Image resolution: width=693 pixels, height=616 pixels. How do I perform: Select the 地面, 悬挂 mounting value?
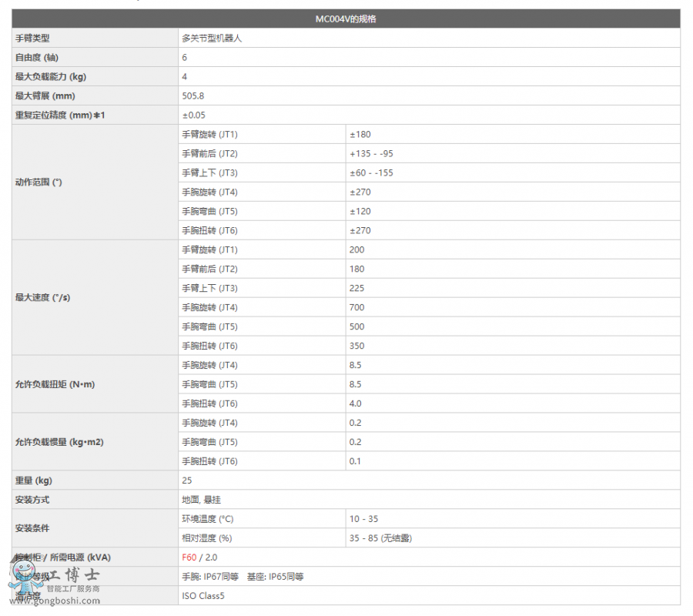coord(201,500)
